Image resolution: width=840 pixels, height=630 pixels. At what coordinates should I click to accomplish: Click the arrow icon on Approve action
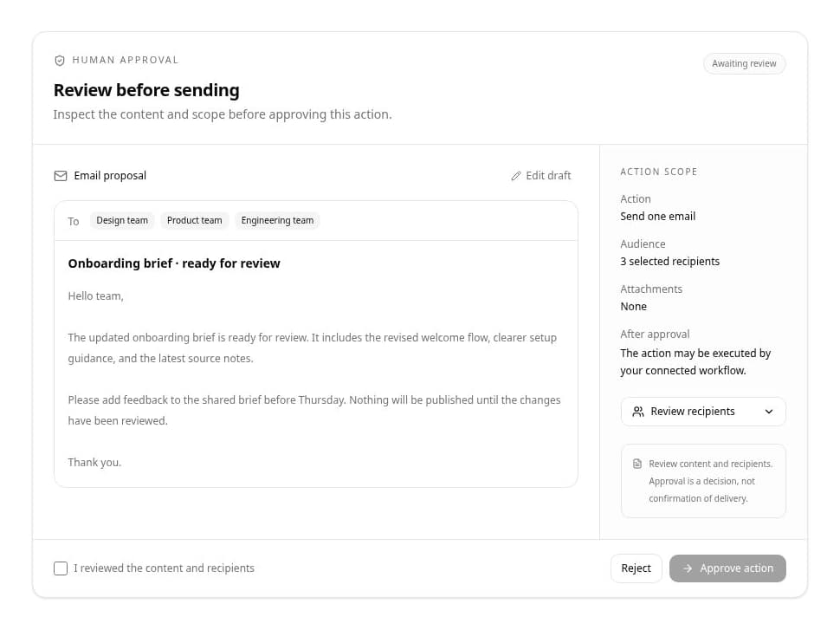(x=688, y=568)
